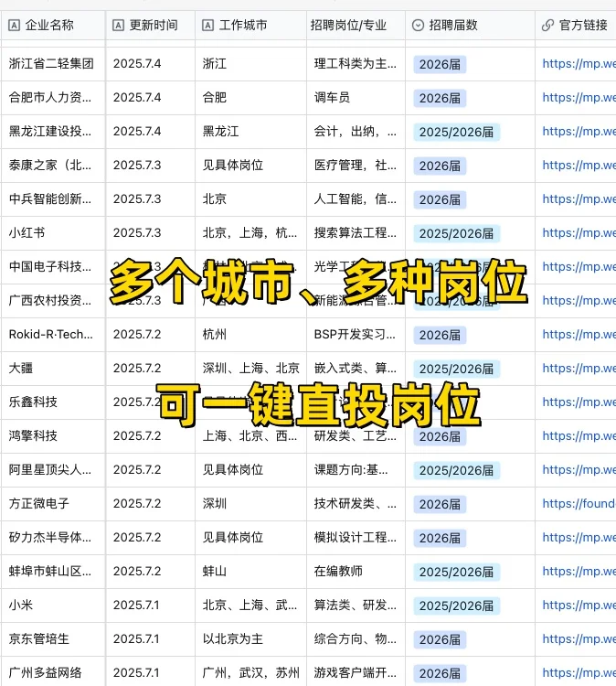Click the text-type icon beside 企业名称 header
The height and width of the screenshot is (686, 616).
point(14,26)
